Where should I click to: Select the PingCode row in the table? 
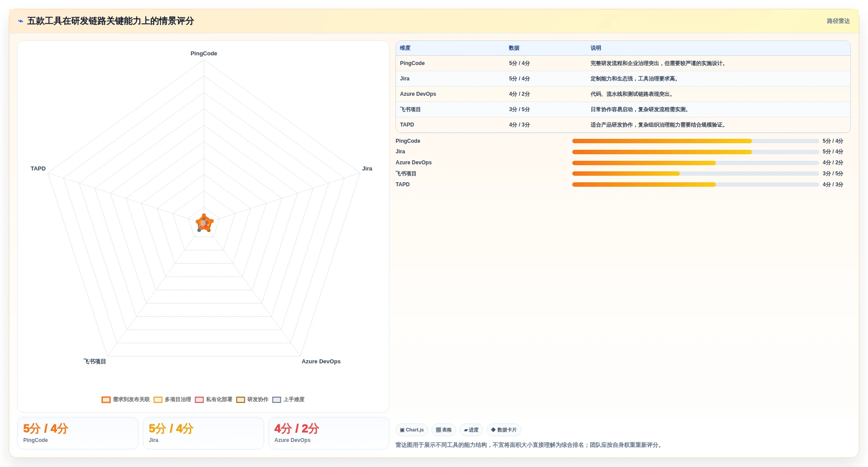coord(623,64)
